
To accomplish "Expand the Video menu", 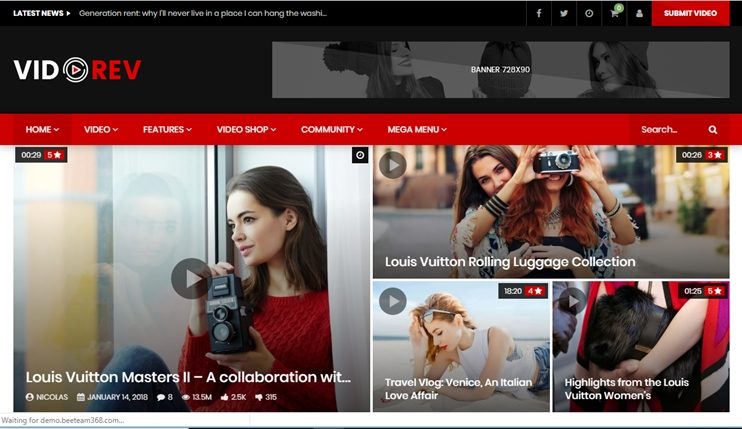I will click(x=101, y=129).
